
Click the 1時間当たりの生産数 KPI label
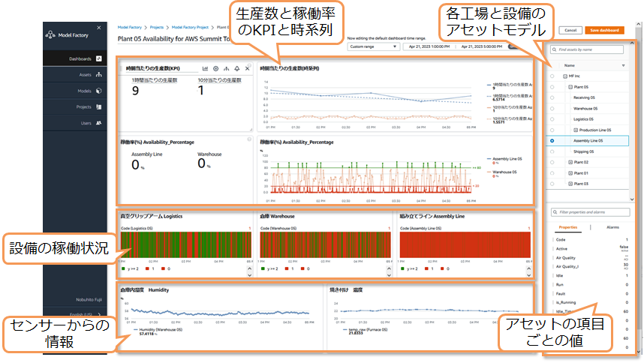click(155, 80)
